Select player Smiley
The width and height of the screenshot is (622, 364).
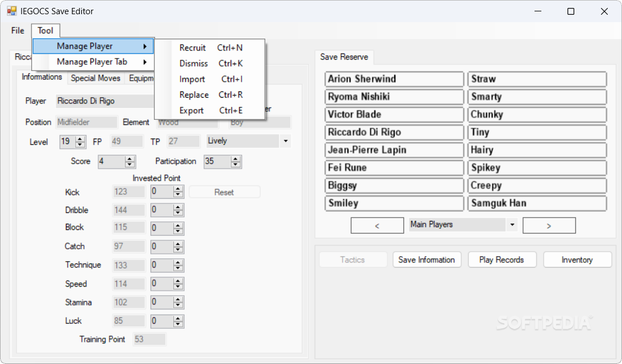tap(394, 203)
